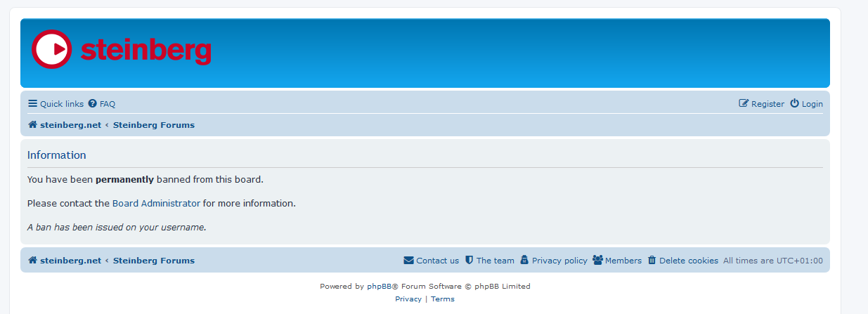This screenshot has height=314, width=868.
Task: Click 'All times are UTC+01:00' text
Action: tap(773, 261)
